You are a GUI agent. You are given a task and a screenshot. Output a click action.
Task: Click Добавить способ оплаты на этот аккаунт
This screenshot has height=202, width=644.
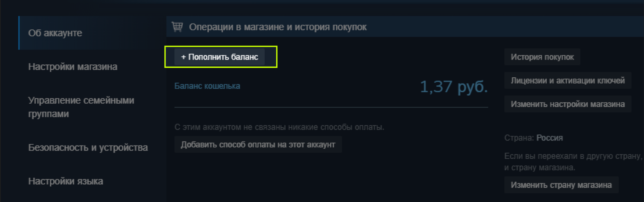point(258,145)
